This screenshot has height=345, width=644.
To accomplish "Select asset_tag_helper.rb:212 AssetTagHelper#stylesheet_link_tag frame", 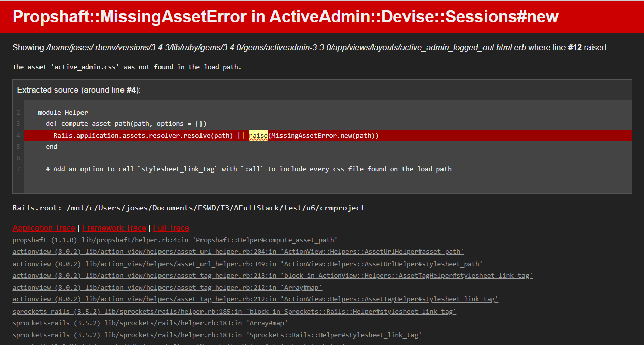I will [x=255, y=299].
